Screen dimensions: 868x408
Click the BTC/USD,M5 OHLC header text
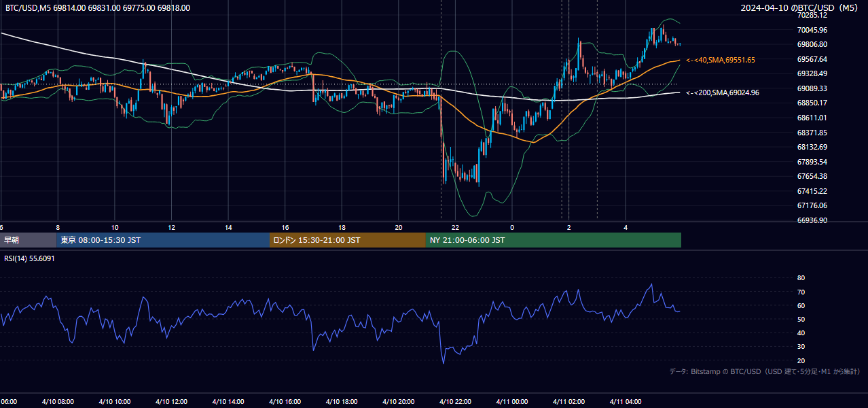[x=98, y=8]
